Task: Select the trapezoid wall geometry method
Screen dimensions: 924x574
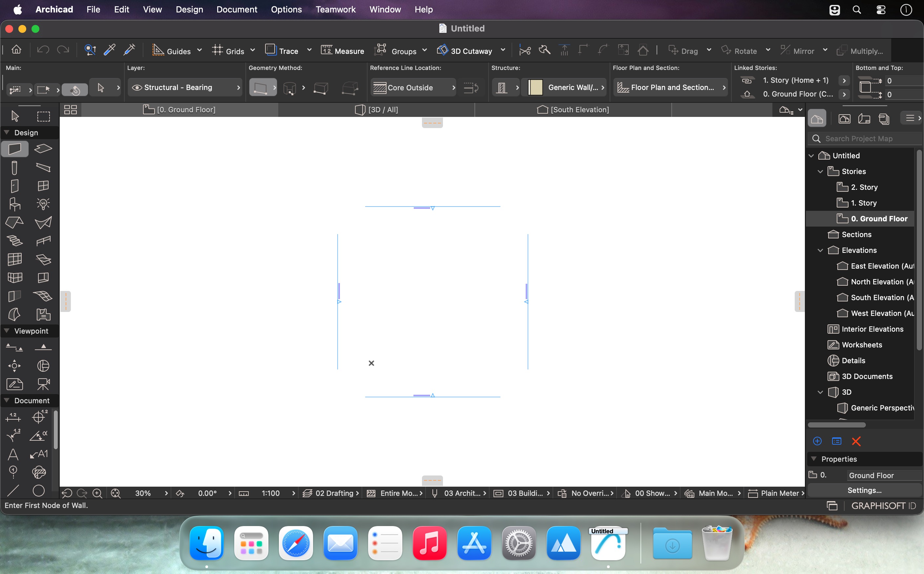Action: tap(321, 88)
